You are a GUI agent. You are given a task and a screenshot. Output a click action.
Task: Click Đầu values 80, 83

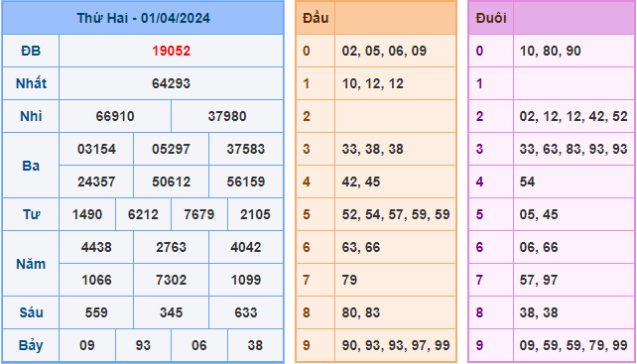[x=361, y=312]
